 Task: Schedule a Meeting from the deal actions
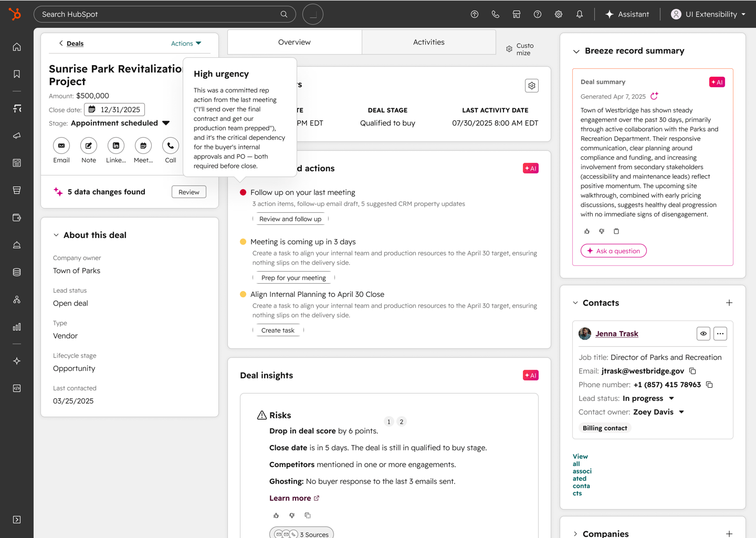click(x=143, y=146)
